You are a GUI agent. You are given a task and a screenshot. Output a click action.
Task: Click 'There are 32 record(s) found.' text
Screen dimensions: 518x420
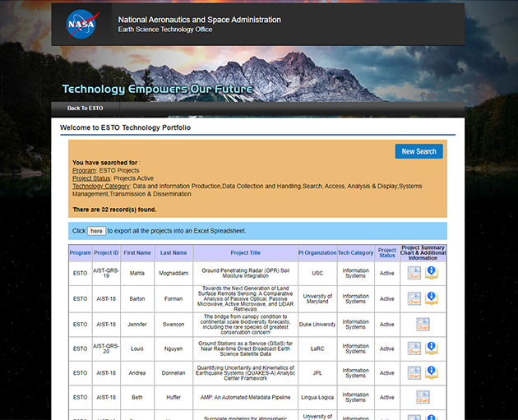point(114,210)
